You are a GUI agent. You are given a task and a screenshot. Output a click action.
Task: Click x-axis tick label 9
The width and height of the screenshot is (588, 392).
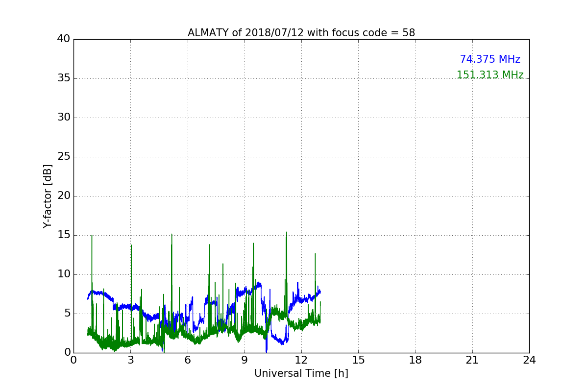coord(245,360)
